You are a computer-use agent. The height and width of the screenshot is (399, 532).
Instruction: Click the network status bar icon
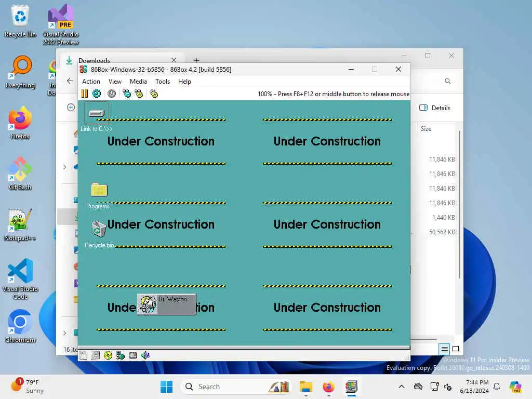(x=121, y=355)
